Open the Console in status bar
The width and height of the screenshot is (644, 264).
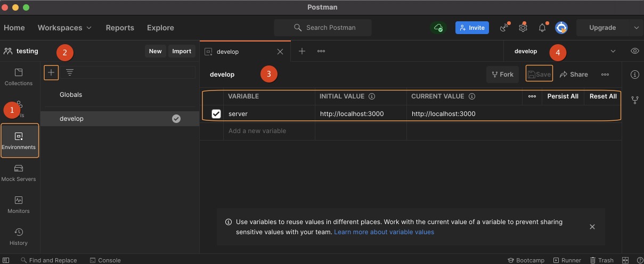point(105,260)
